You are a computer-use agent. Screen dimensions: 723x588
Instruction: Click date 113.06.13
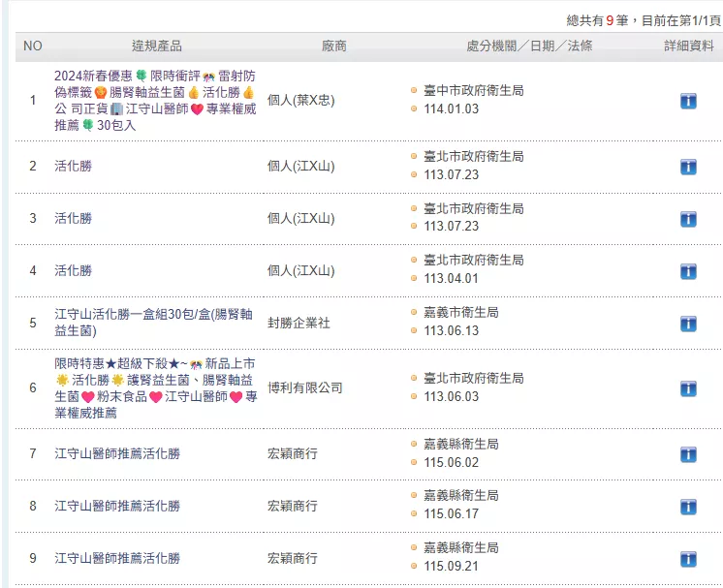coord(452,331)
